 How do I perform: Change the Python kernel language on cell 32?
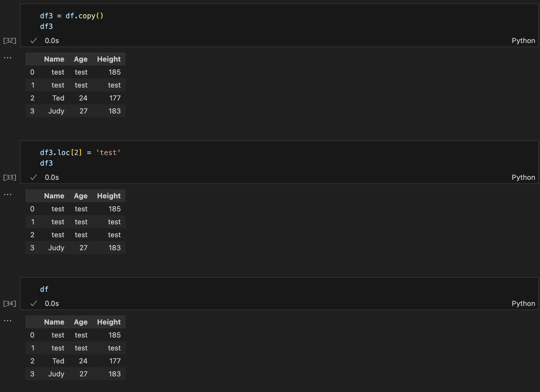point(523,41)
